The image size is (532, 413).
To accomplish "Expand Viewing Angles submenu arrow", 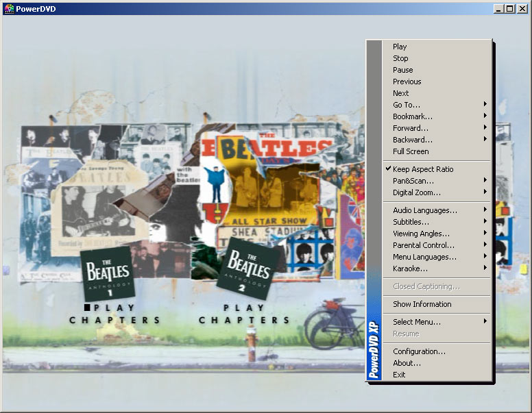I will 485,233.
